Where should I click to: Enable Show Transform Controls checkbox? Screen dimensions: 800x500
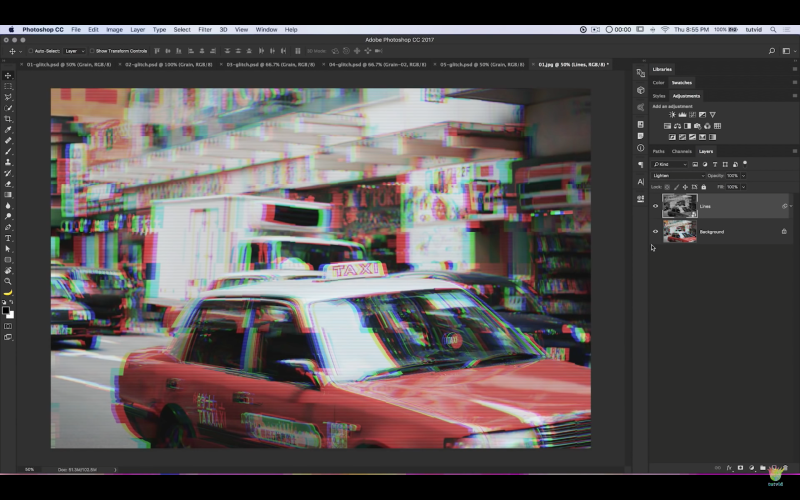pyautogui.click(x=92, y=51)
